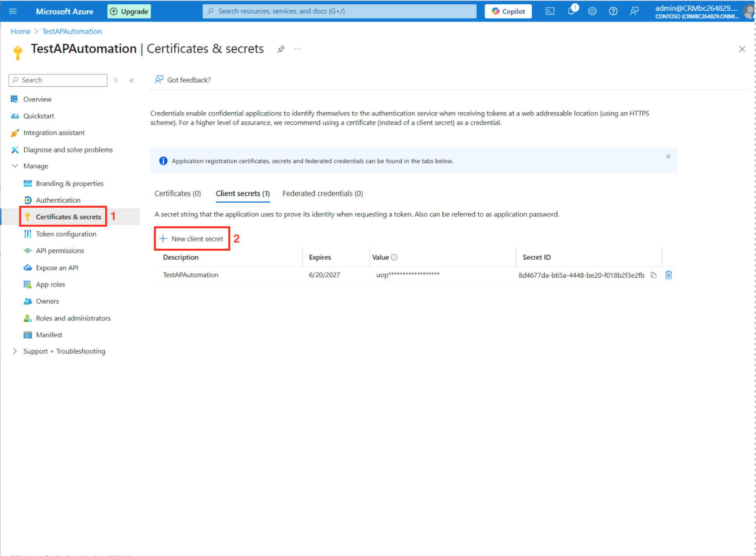Open Cloud Shell terminal icon
The height and width of the screenshot is (556, 756).
[550, 11]
